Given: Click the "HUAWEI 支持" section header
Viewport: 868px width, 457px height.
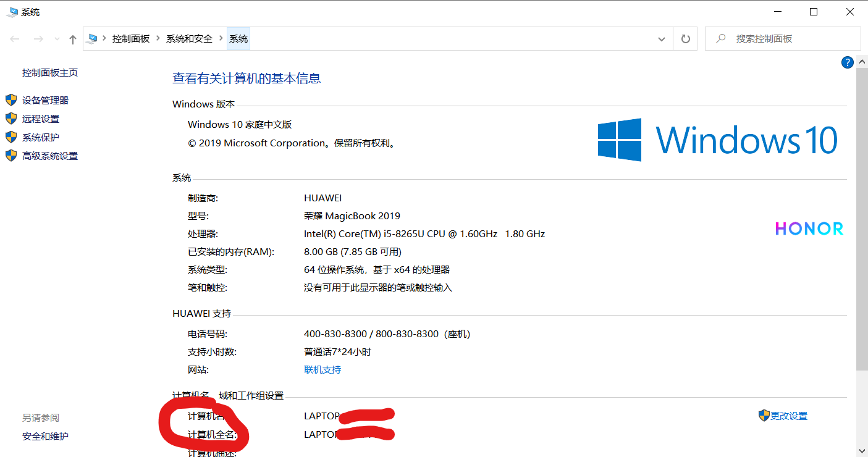Looking at the screenshot, I should pos(202,314).
